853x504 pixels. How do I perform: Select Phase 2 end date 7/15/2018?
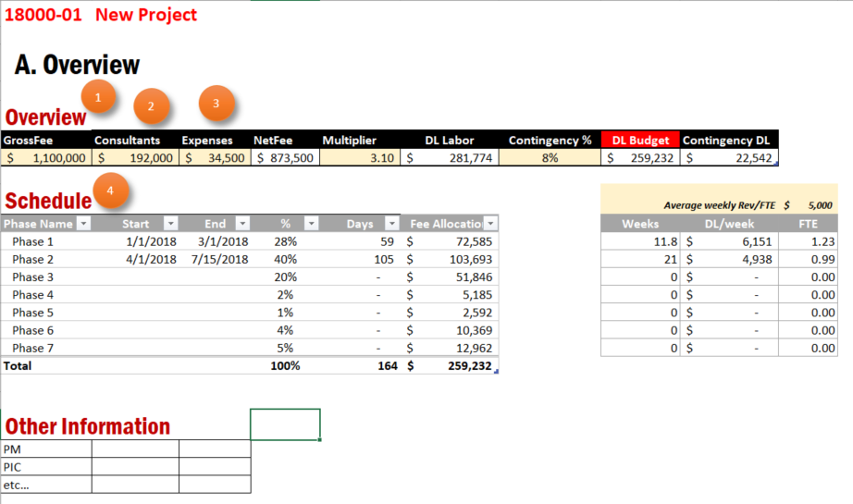(x=219, y=259)
